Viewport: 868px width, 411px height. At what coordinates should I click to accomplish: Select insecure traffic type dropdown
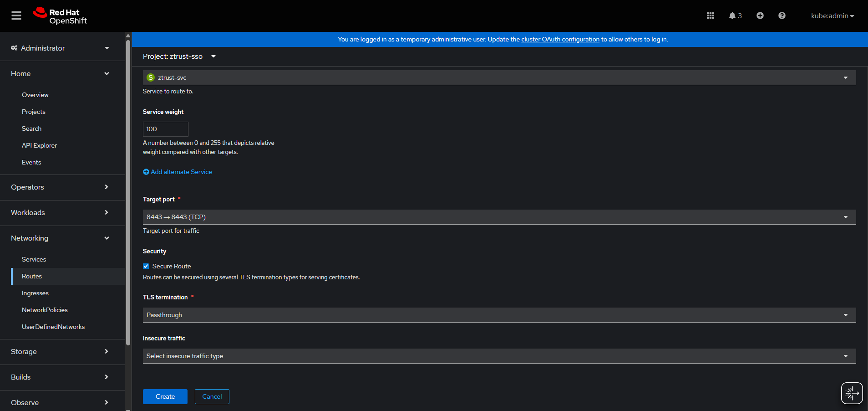499,356
